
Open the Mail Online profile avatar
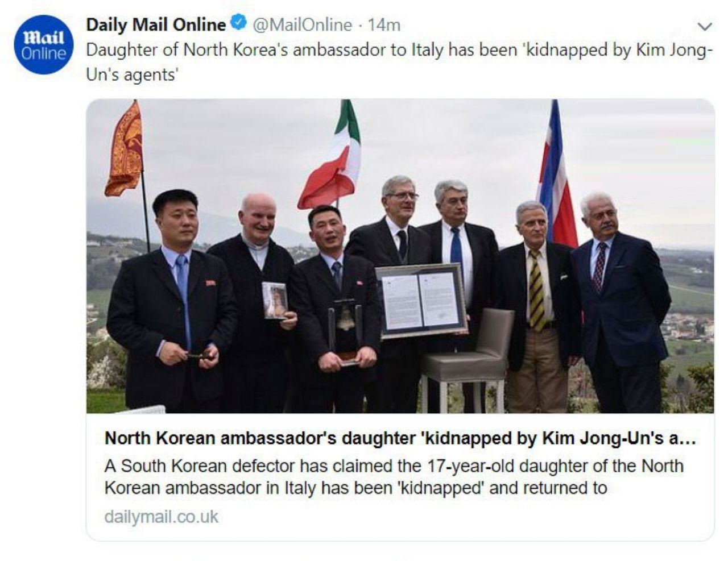[x=43, y=45]
